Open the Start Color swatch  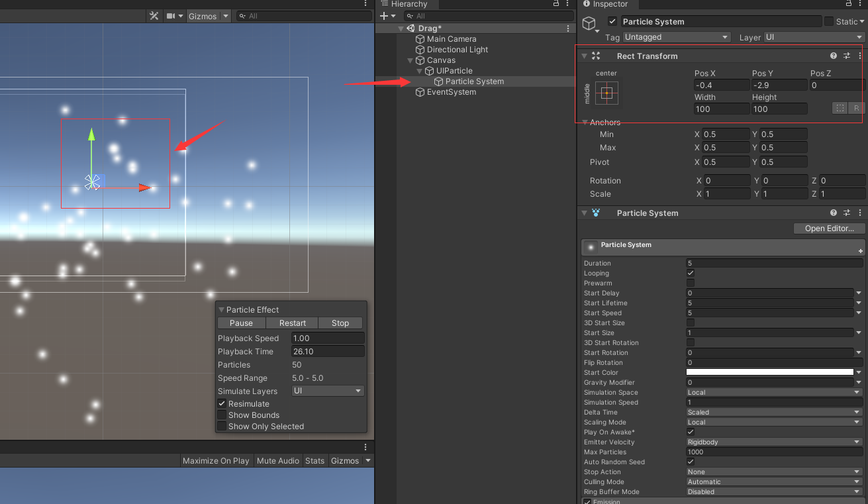[x=770, y=372]
